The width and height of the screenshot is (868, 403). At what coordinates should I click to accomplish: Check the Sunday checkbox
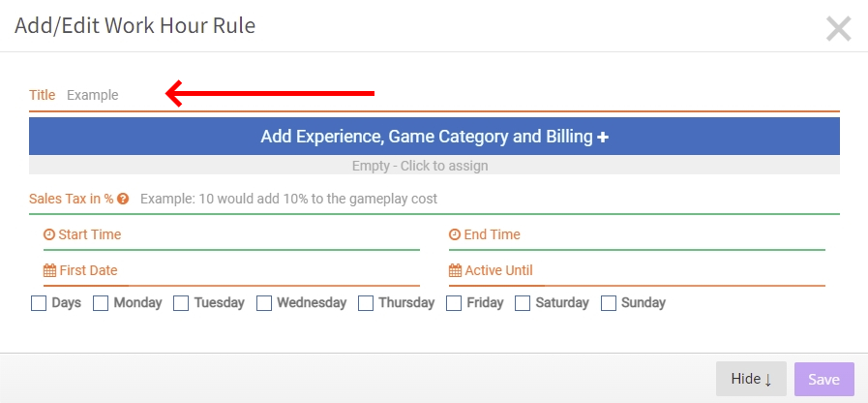(x=609, y=303)
